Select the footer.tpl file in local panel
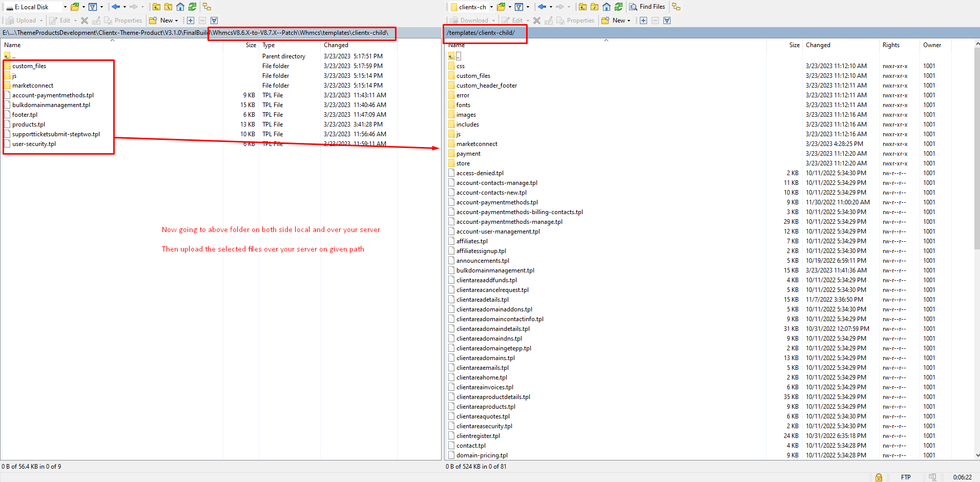The width and height of the screenshot is (980, 482). (25, 115)
